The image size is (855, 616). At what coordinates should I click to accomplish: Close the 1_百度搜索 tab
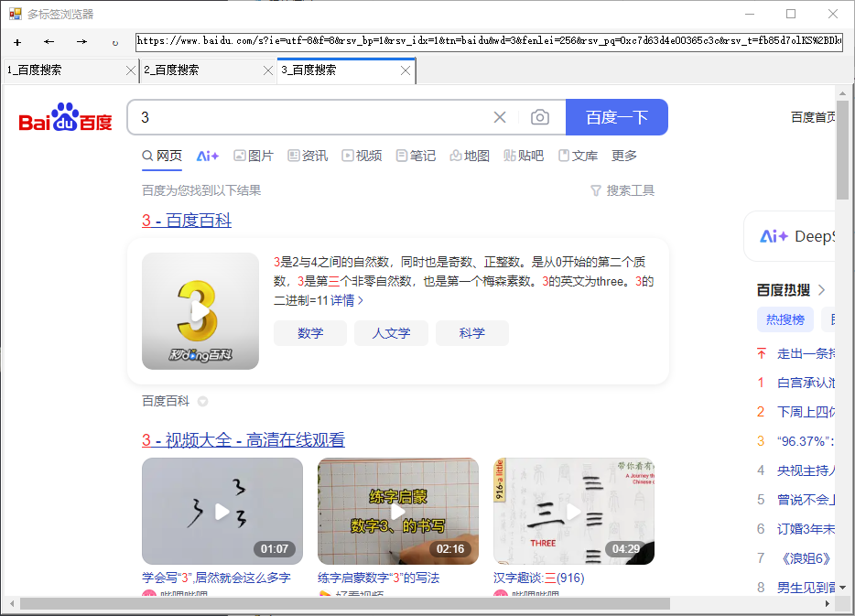pyautogui.click(x=130, y=70)
